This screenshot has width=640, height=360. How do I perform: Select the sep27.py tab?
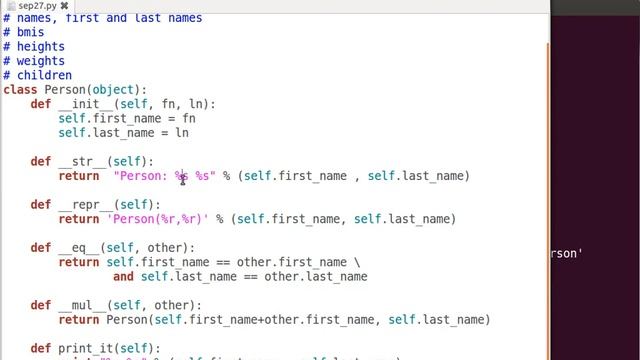pos(38,6)
